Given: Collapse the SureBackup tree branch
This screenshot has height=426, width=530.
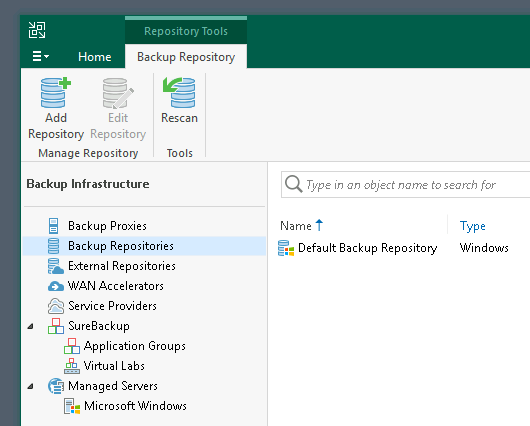Looking at the screenshot, I should [x=30, y=326].
